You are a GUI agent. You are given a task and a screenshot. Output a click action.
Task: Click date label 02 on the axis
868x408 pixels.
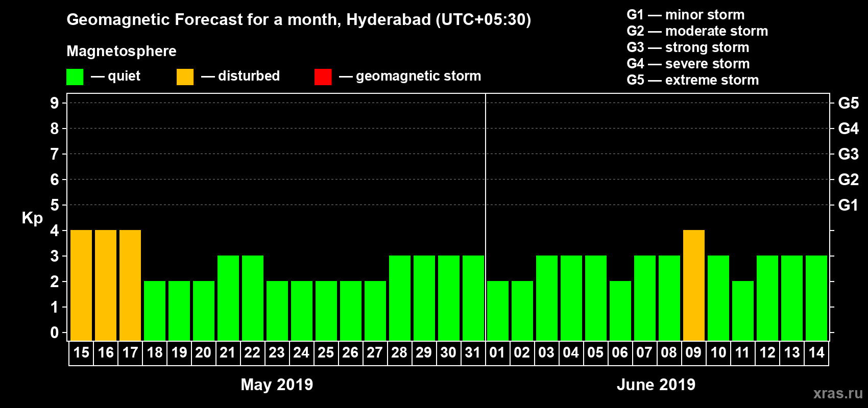(522, 353)
